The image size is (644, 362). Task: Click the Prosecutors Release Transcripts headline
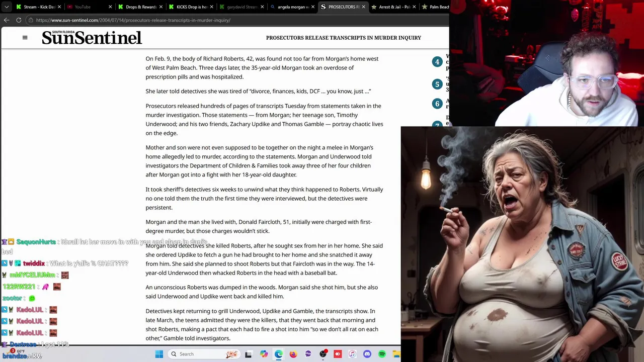point(344,38)
